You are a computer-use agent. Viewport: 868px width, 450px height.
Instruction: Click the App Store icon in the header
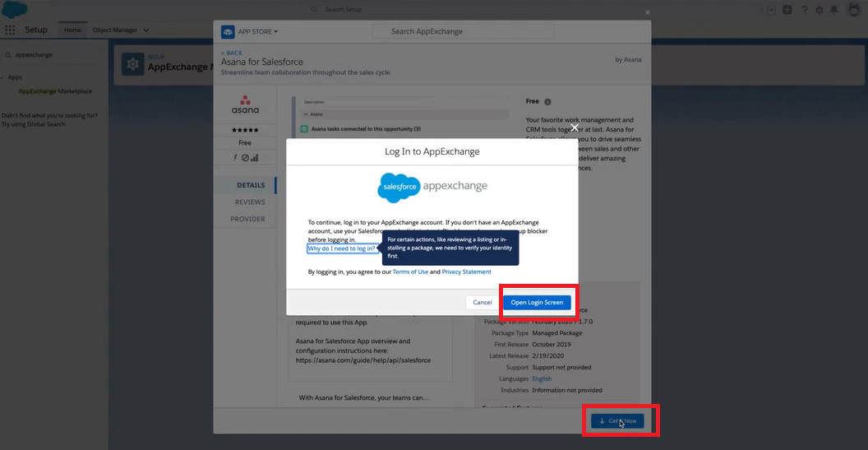click(228, 31)
